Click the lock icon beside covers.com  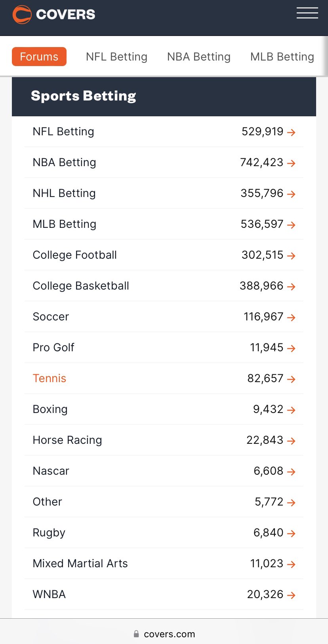pyautogui.click(x=136, y=634)
